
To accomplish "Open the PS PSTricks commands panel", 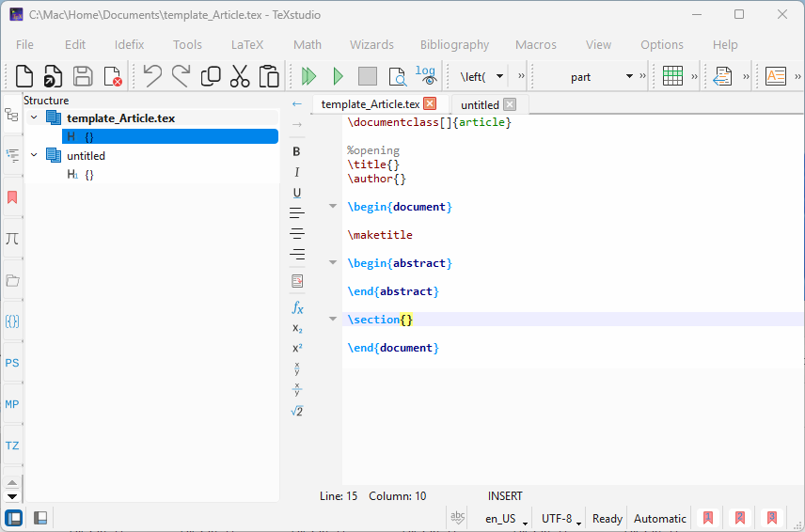I will tap(12, 363).
